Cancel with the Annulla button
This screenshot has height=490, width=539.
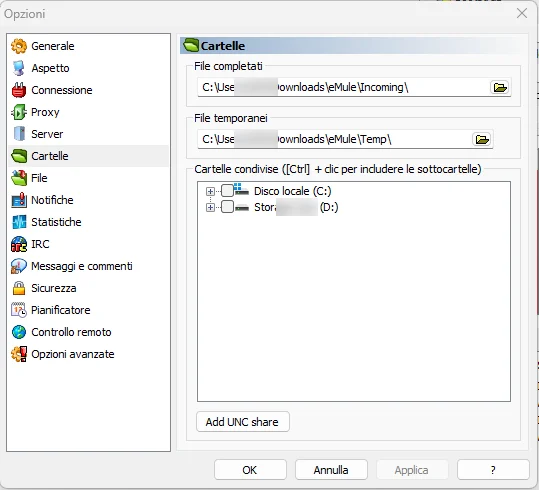[x=331, y=470]
